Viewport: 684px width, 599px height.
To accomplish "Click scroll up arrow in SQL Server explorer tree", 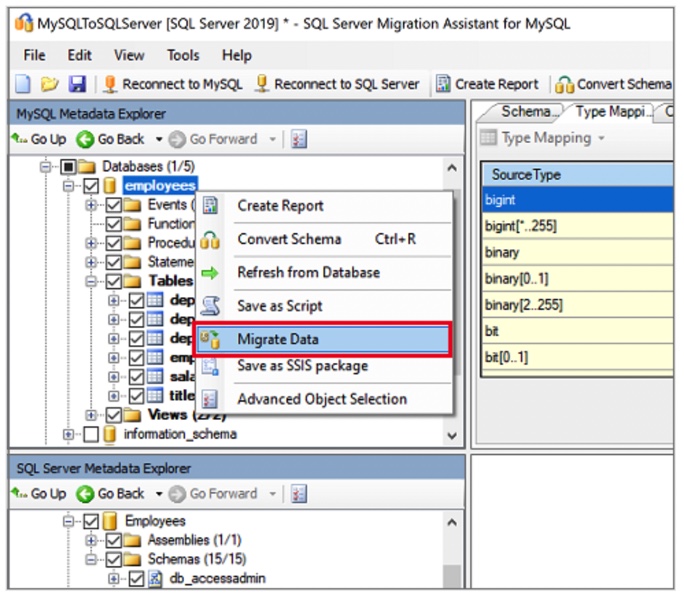I will (452, 522).
